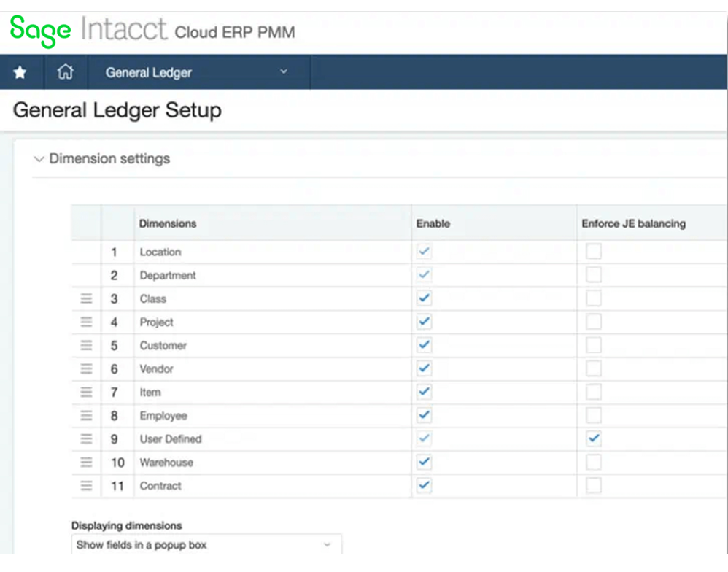Open the Favorites star icon
Screen dimensions: 728x572
coord(20,72)
